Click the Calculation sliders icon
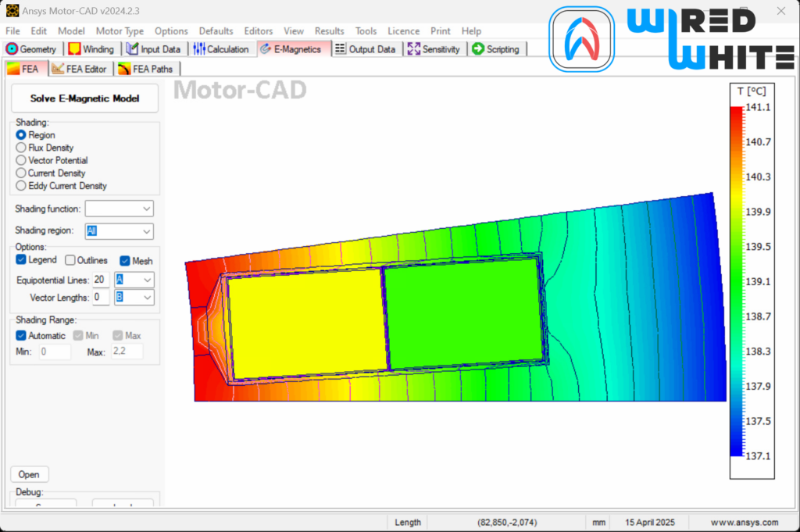This screenshot has width=800, height=532. tap(199, 49)
